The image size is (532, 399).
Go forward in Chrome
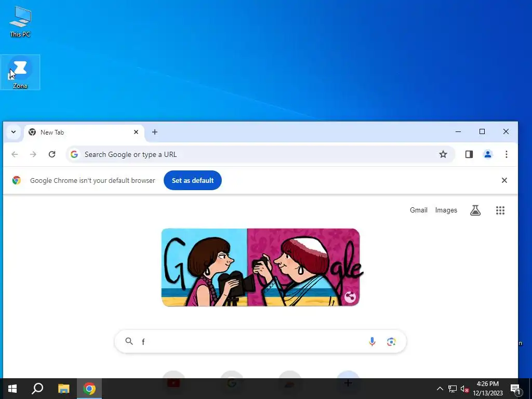pos(33,154)
